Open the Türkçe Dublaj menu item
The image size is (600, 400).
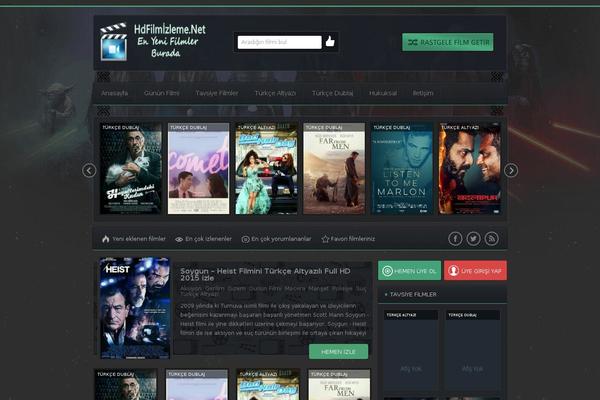point(332,93)
